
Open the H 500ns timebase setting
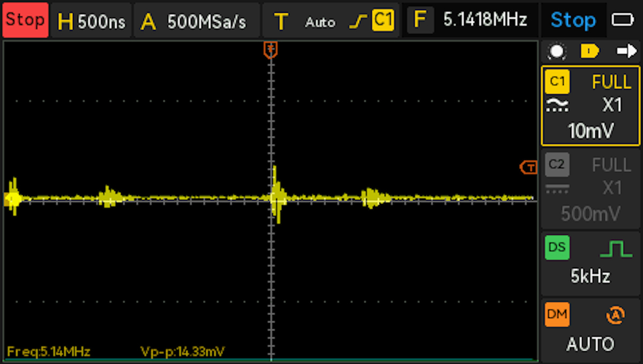click(x=91, y=20)
